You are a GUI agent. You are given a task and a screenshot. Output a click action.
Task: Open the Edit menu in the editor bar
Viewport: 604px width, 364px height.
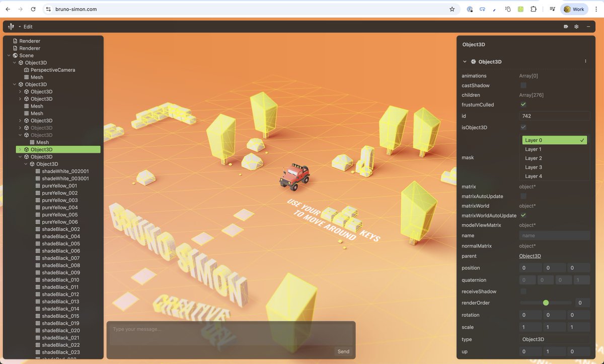pyautogui.click(x=28, y=27)
